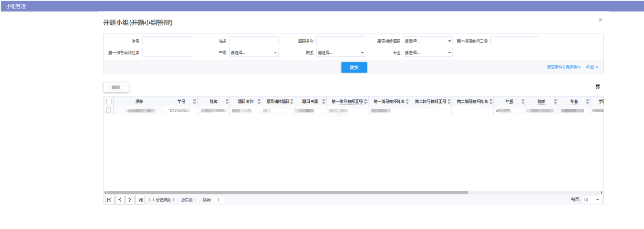Click into the 题目名称 input field
The height and width of the screenshot is (229, 644).
tap(341, 41)
